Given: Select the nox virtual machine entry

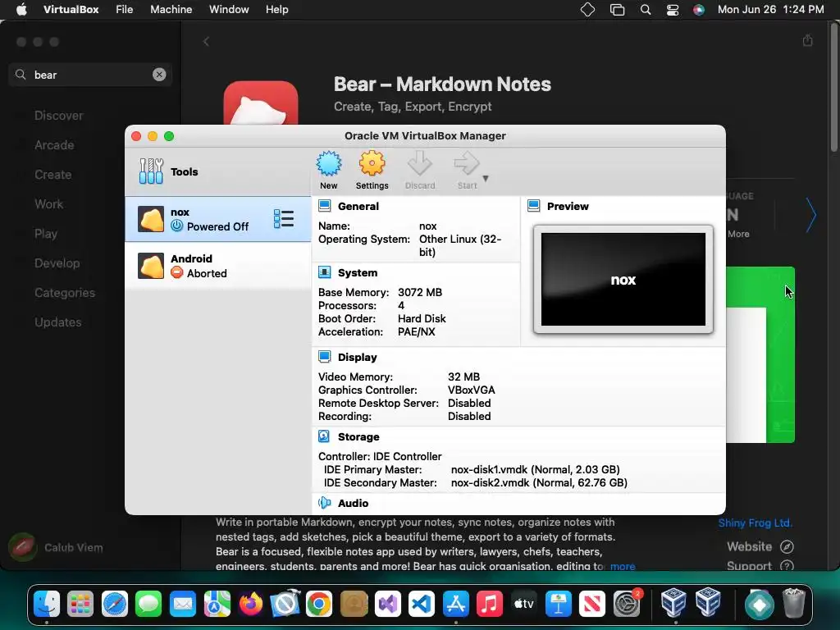Looking at the screenshot, I should pos(218,219).
